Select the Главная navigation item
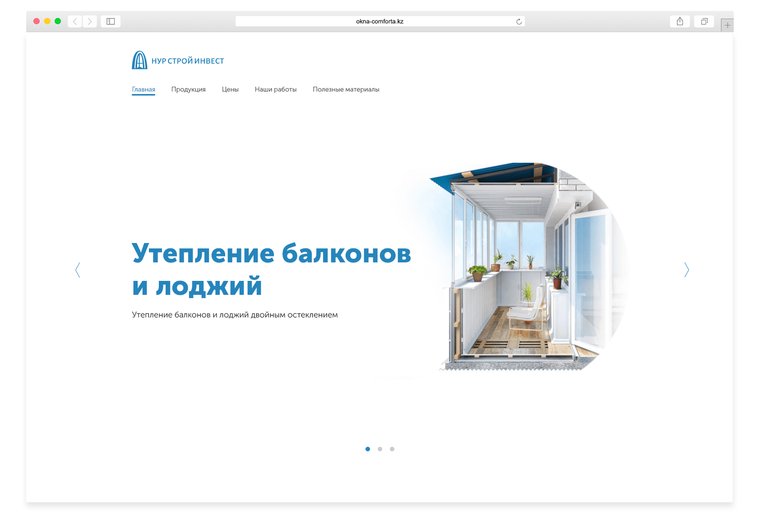This screenshot has height=532, width=759. tap(143, 89)
